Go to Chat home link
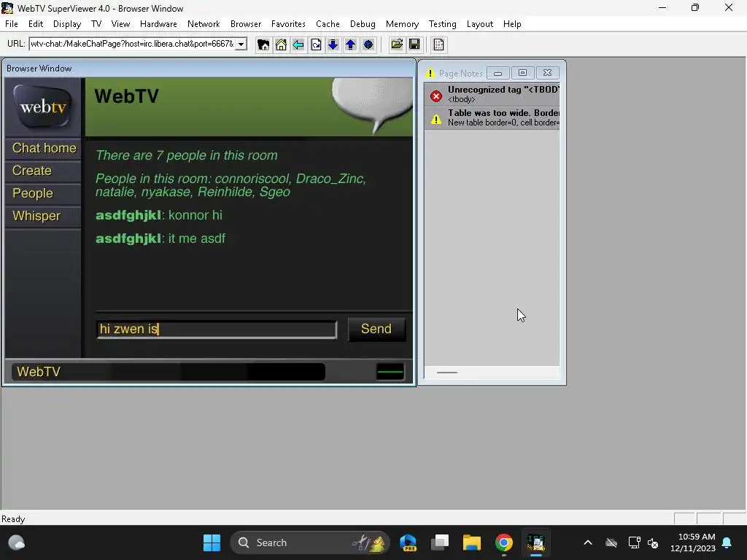The width and height of the screenshot is (747, 560). (x=44, y=148)
